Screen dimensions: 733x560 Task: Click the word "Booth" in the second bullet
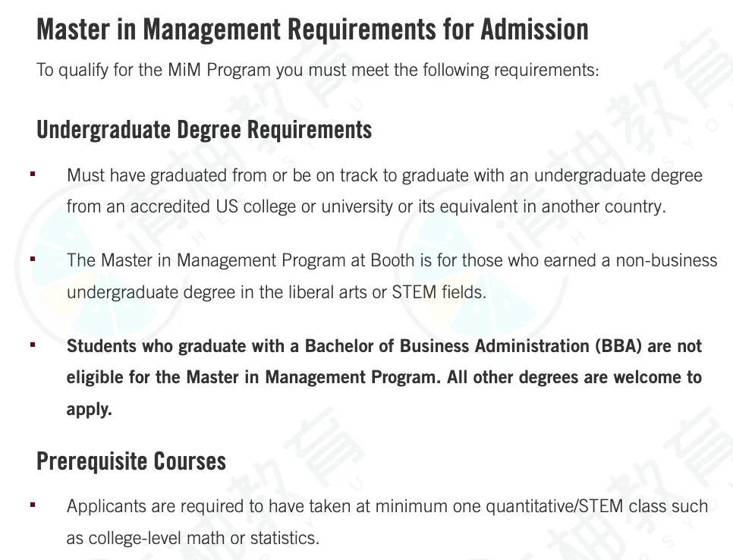(x=392, y=260)
